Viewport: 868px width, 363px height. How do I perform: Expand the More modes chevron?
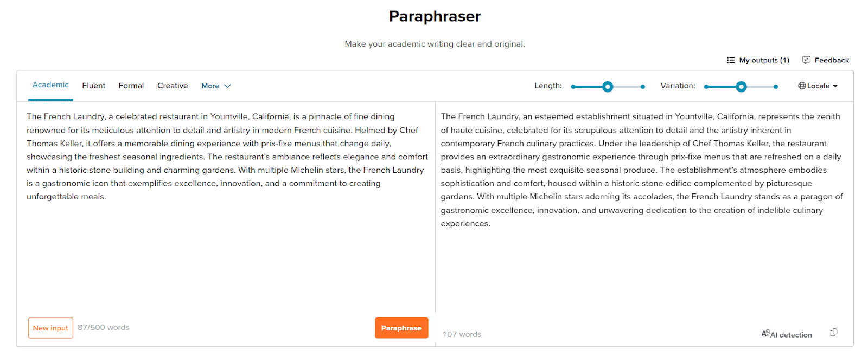[228, 86]
